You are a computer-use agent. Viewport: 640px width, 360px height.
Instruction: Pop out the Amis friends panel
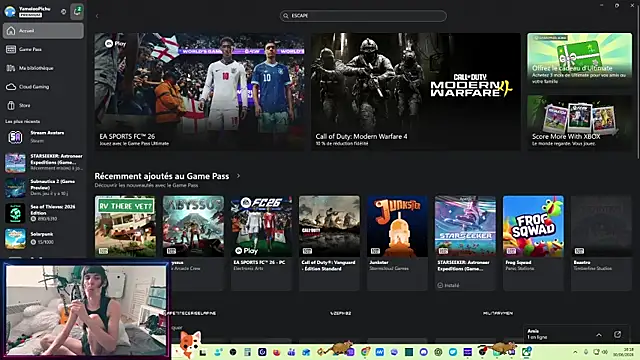(x=618, y=335)
